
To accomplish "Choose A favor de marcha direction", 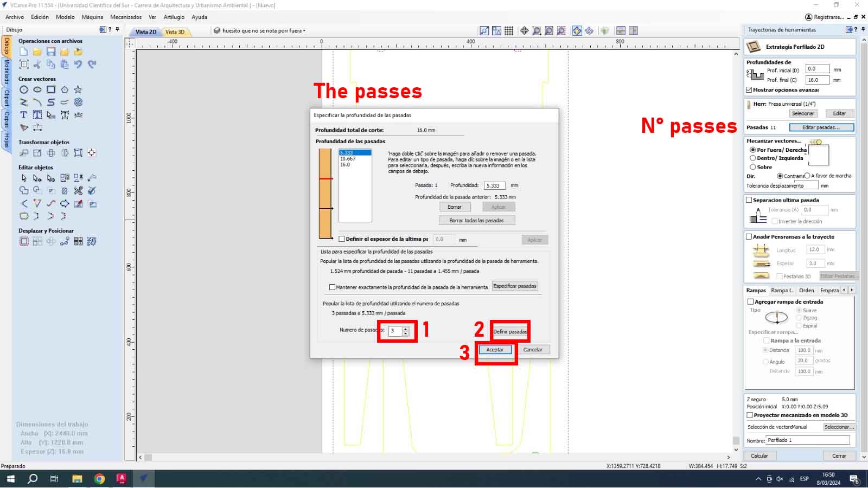I will click(807, 176).
